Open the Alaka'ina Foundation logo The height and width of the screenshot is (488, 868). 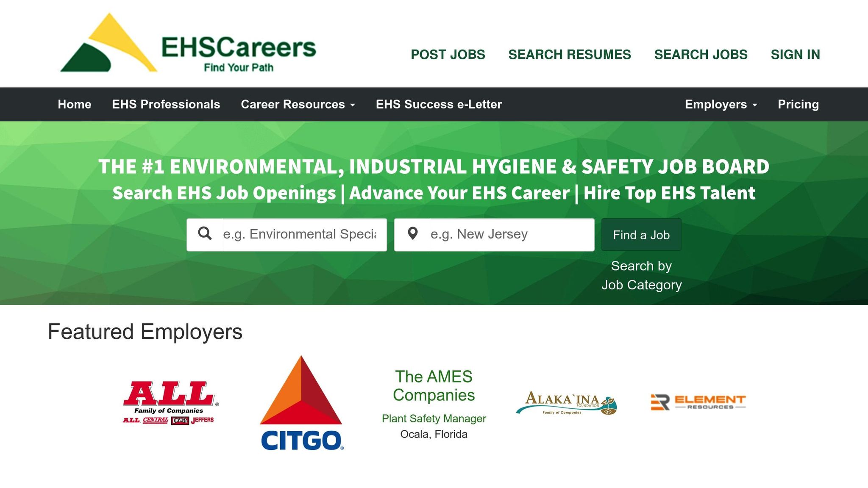tap(566, 403)
